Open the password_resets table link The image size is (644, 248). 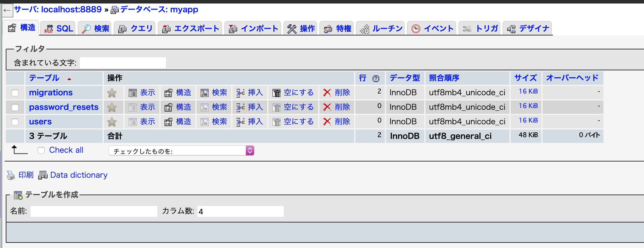tap(64, 107)
